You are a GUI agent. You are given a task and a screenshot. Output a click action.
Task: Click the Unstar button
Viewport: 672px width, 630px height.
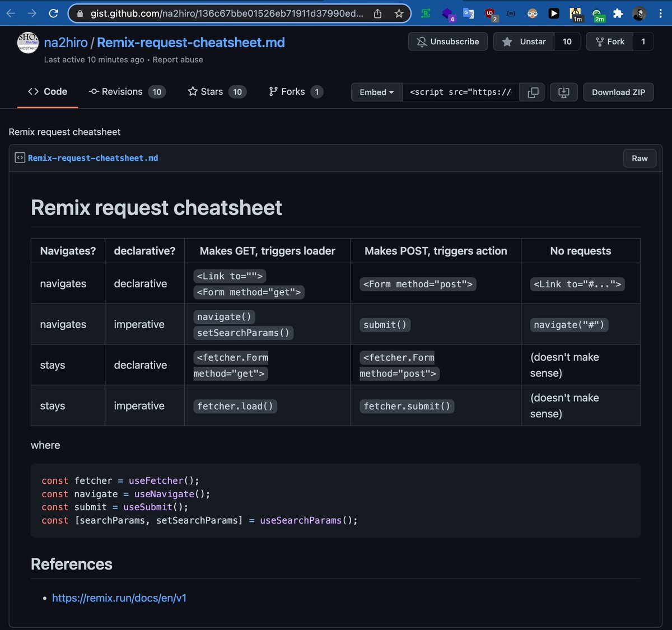(524, 41)
